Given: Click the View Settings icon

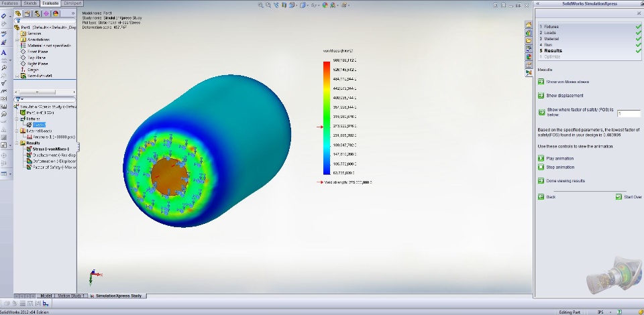Looking at the screenshot, I should point(344,5).
